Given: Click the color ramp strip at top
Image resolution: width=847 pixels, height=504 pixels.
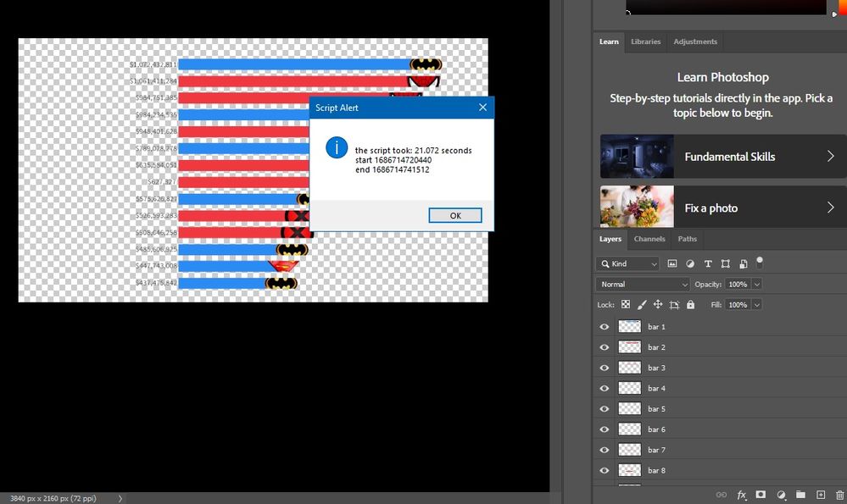Looking at the screenshot, I should [726, 7].
